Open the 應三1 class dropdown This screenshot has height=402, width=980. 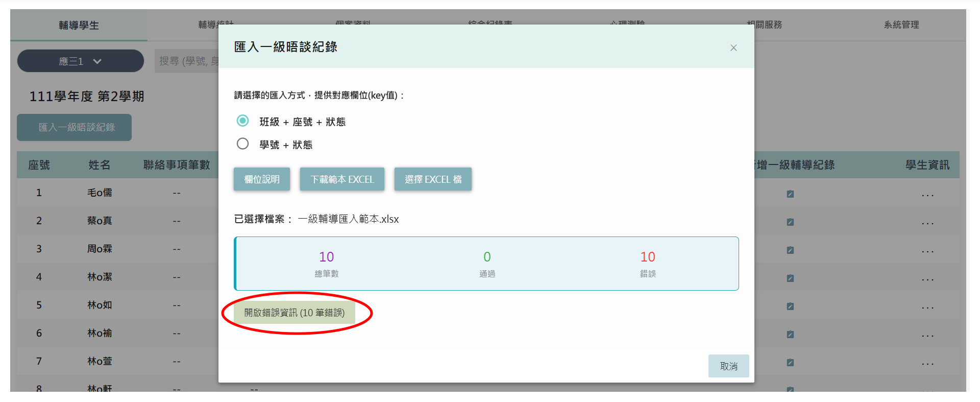(x=81, y=61)
